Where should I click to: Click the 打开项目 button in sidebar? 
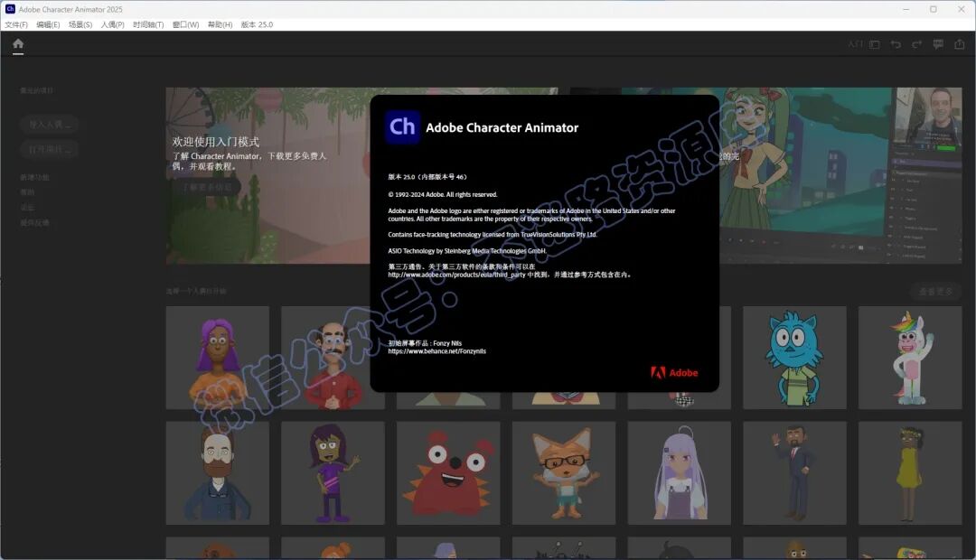(x=49, y=149)
